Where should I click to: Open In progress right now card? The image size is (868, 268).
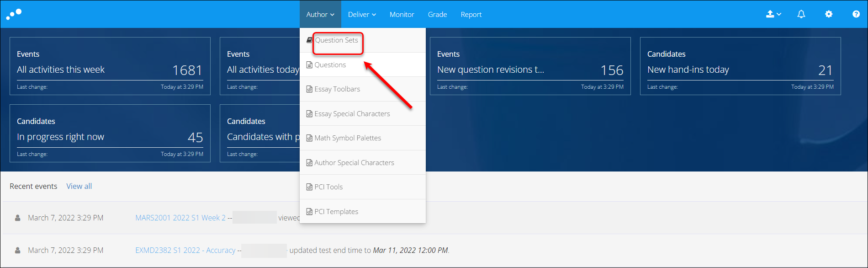(110, 134)
